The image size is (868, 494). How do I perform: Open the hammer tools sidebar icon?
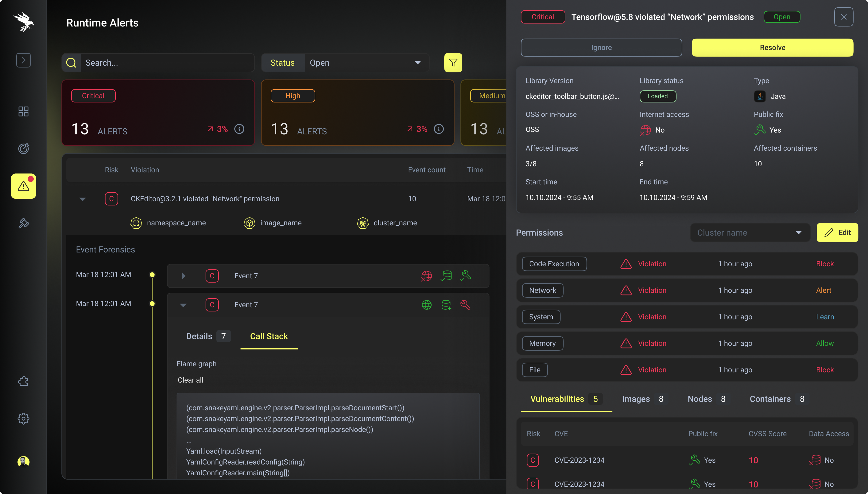click(x=23, y=223)
